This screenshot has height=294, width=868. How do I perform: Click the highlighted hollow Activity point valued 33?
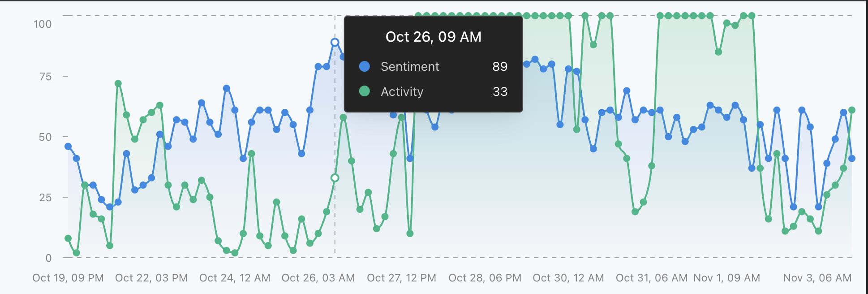tap(335, 178)
